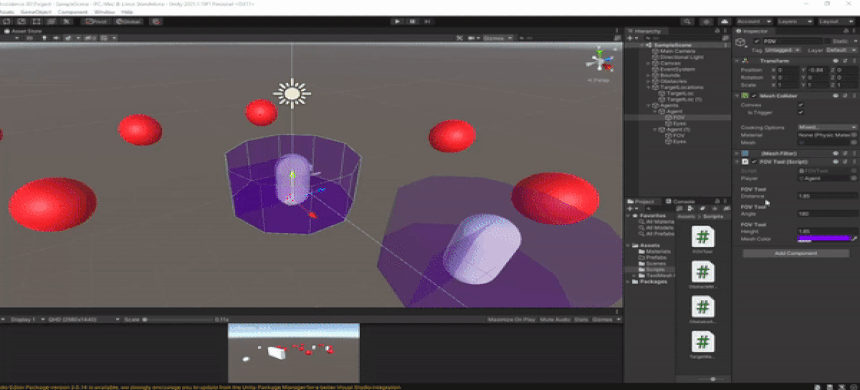Open custom editor tools icon
Image resolution: width=860 pixels, height=390 pixels.
(x=66, y=21)
